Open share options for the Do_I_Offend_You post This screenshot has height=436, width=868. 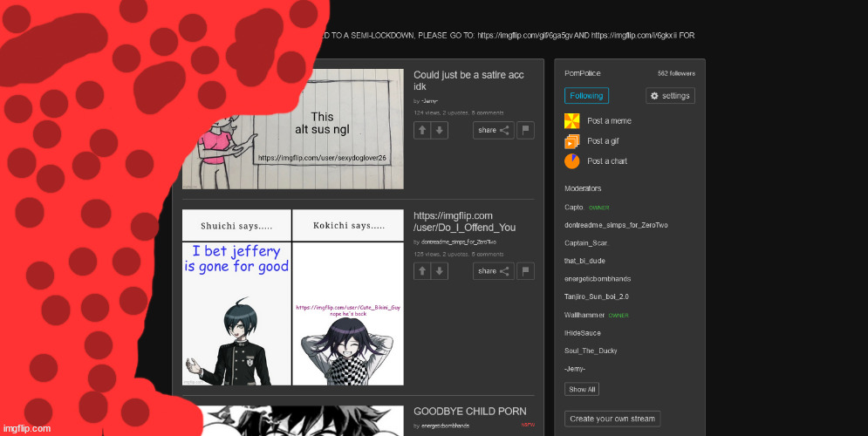tap(494, 271)
